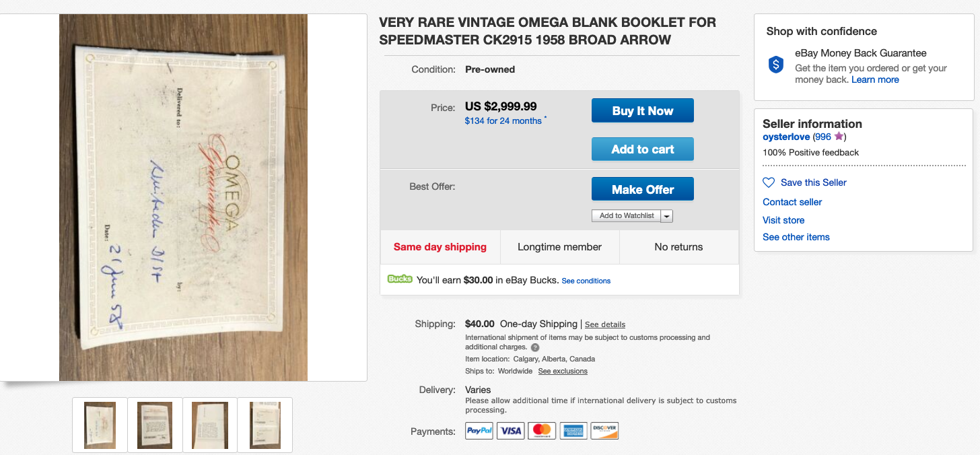Screen dimensions: 980x455
Task: Click the Make Offer button
Action: [642, 190]
